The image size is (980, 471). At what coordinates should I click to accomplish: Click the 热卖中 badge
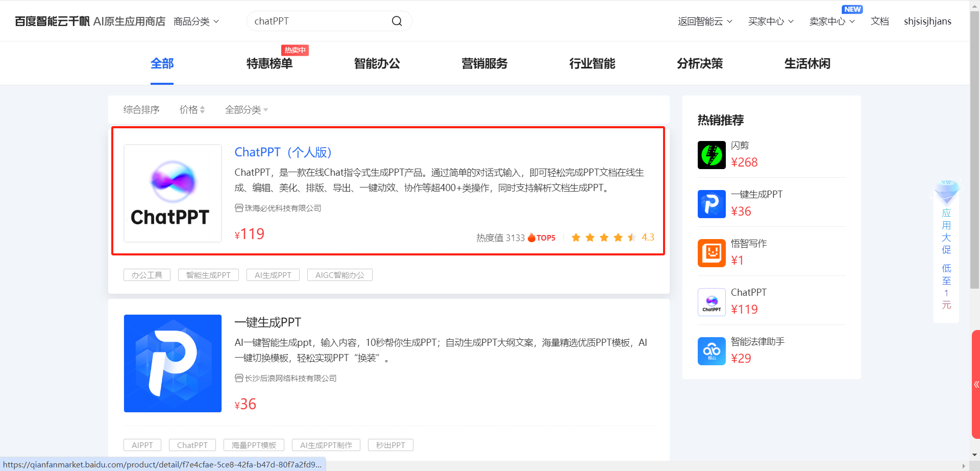295,50
